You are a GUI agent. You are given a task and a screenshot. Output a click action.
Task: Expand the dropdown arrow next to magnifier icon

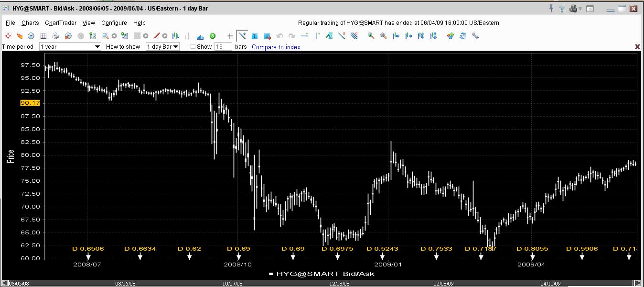pyautogui.click(x=114, y=36)
